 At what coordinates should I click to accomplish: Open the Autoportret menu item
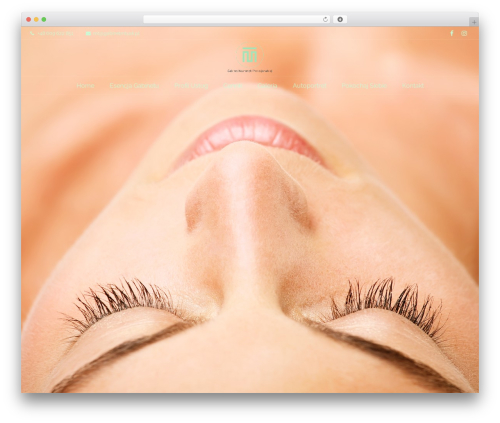(309, 86)
